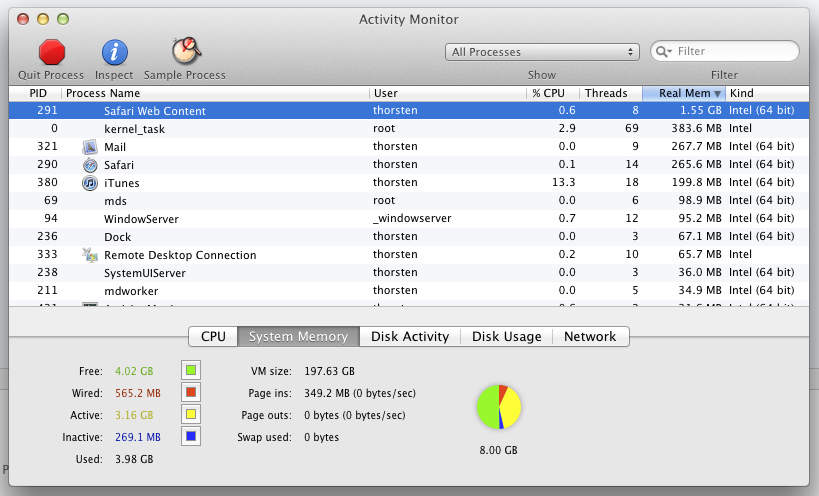Select the iTunes process name

[122, 183]
